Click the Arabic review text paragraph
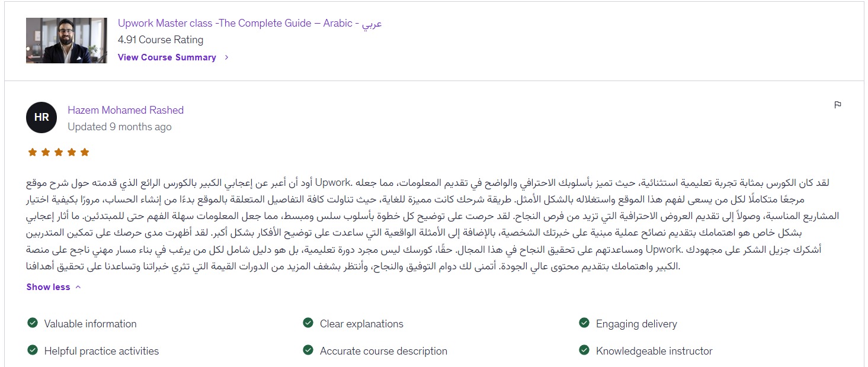Viewport: 868px width, 367px height. pyautogui.click(x=433, y=224)
